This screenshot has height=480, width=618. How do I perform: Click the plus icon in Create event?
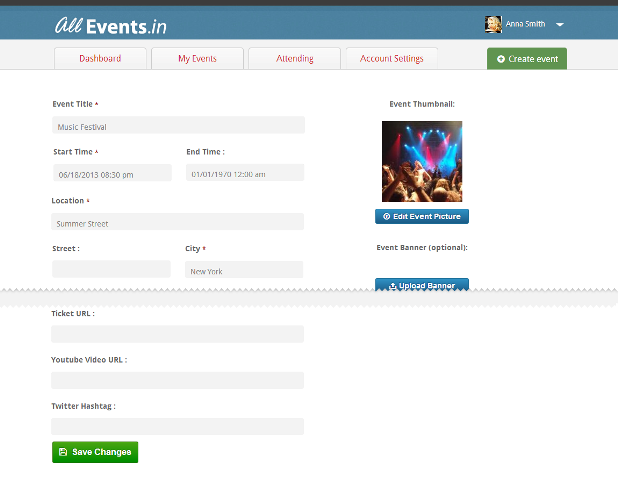501,59
